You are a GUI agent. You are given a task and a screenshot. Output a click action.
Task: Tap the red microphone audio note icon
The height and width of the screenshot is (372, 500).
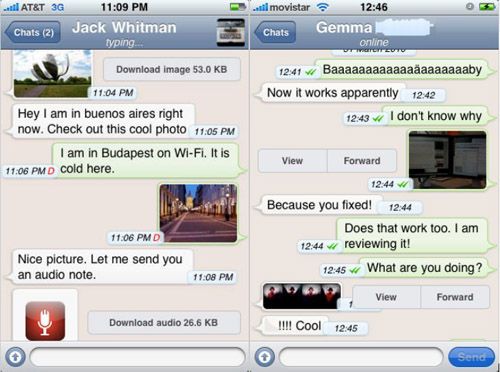coord(45,321)
